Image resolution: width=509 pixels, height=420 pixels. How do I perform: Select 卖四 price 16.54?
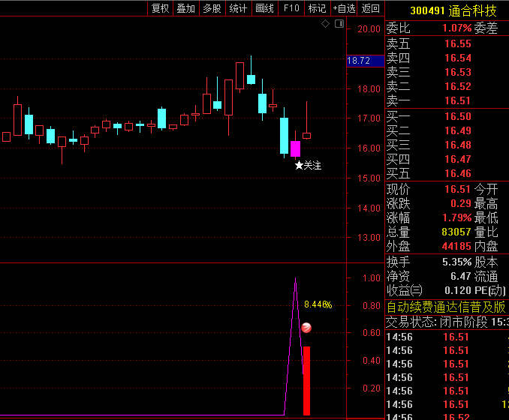coord(458,58)
